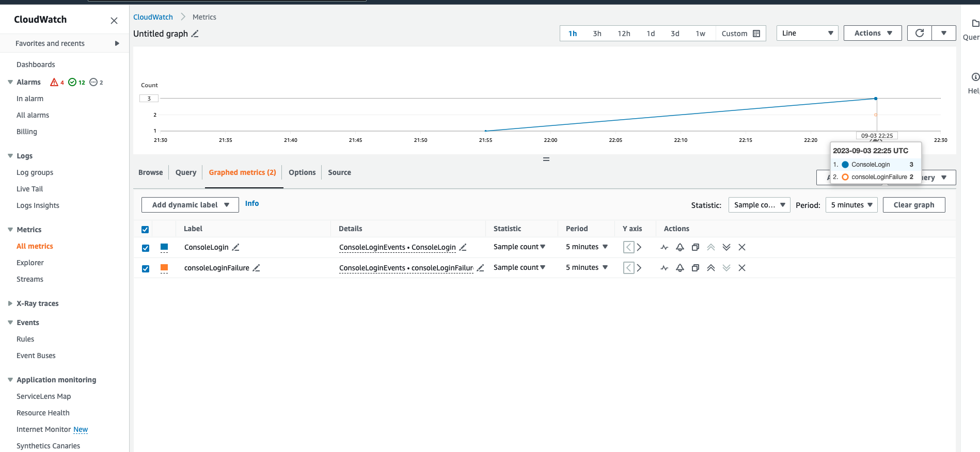Uncheck the consoleLoginFailure metric checkbox

tap(146, 268)
